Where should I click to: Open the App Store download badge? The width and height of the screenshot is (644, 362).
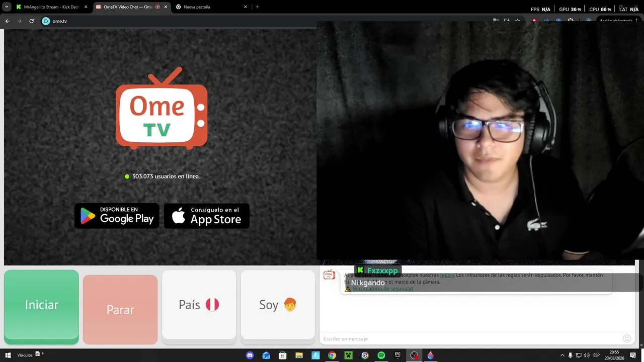[x=207, y=216]
